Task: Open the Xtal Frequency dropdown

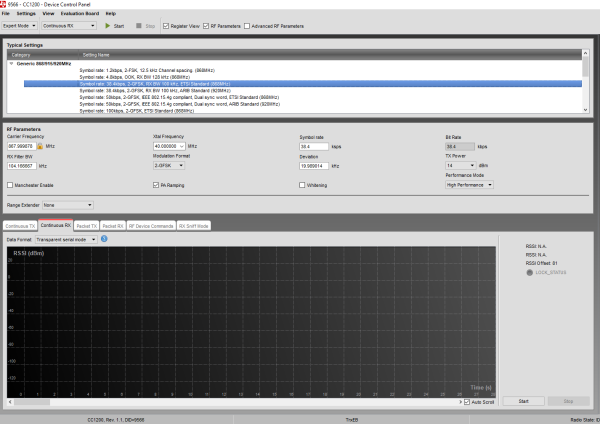Action: coord(181,146)
